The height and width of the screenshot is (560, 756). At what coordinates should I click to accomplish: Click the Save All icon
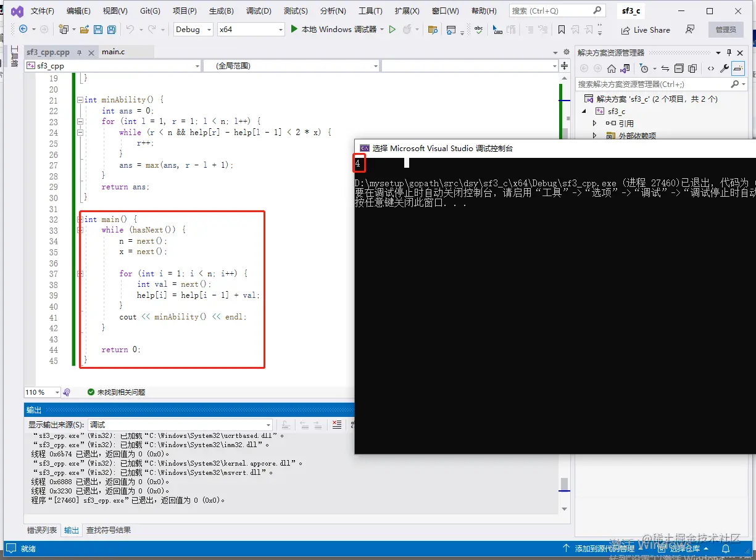point(111,29)
